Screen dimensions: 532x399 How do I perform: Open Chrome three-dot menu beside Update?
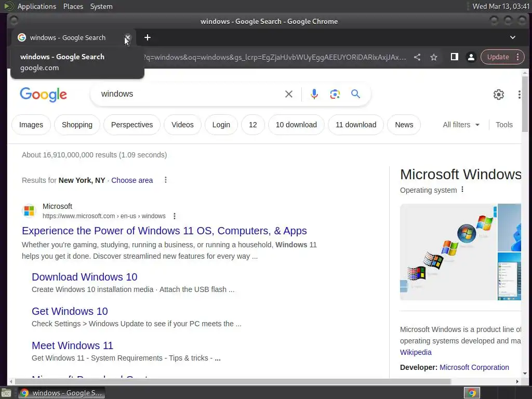click(518, 57)
